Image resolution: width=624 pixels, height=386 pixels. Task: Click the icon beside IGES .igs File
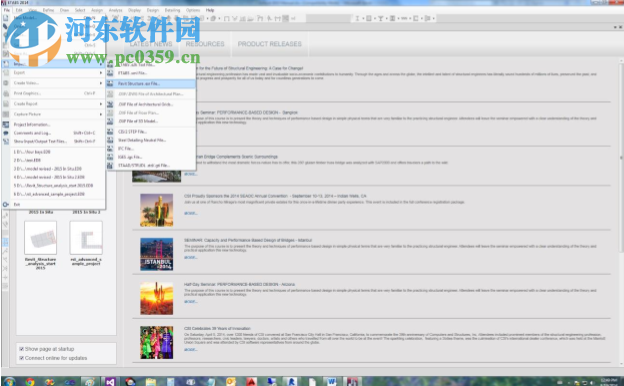click(x=110, y=157)
